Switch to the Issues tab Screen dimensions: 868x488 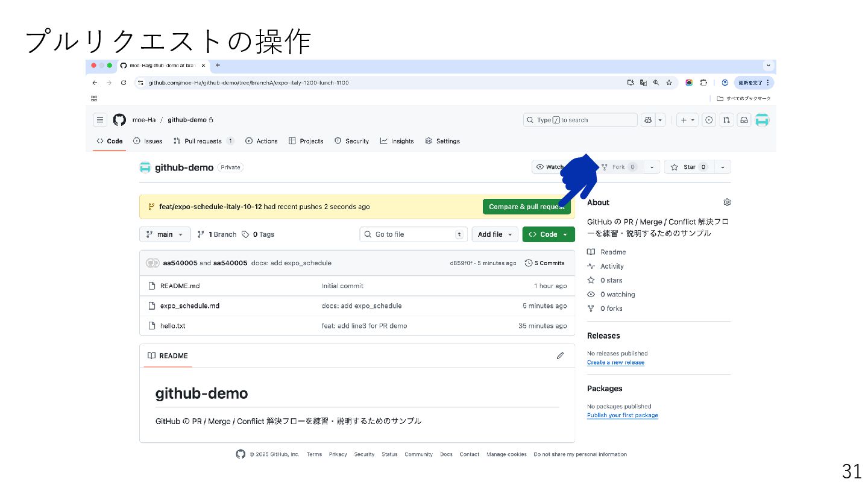[x=148, y=141]
